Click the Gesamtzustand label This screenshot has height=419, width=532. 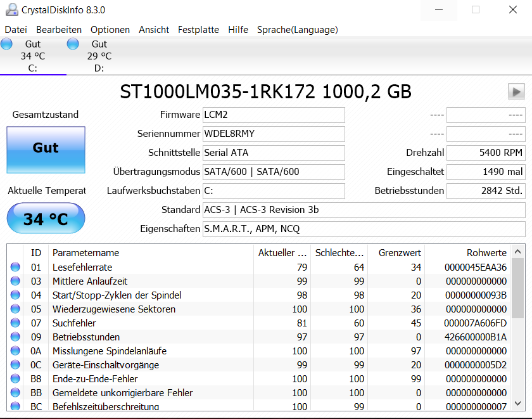(46, 115)
